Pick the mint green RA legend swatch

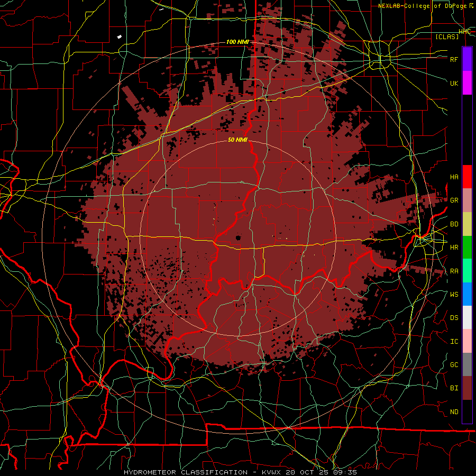coord(467,271)
